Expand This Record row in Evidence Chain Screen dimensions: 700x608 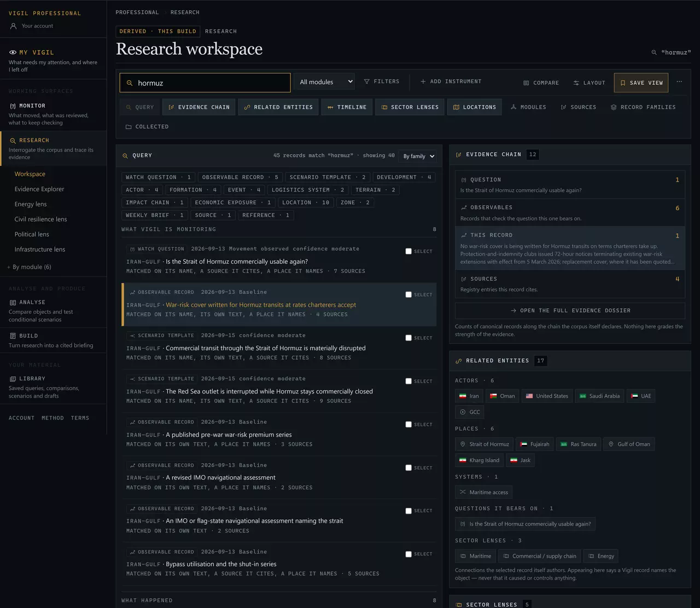570,248
